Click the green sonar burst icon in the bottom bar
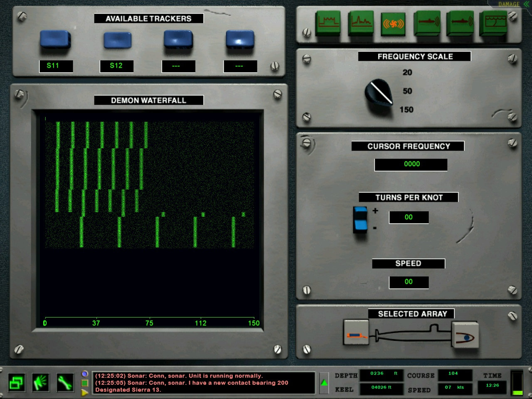532x399 pixels. tap(41, 382)
